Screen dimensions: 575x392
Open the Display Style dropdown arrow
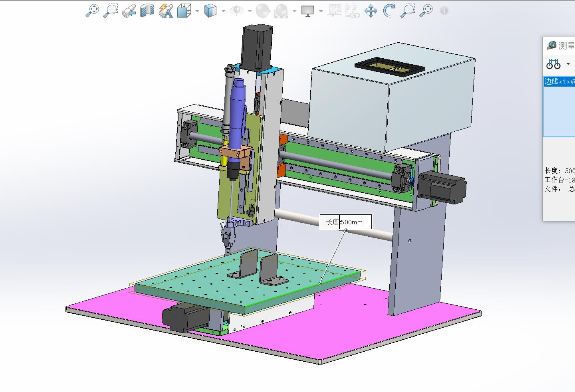point(223,11)
